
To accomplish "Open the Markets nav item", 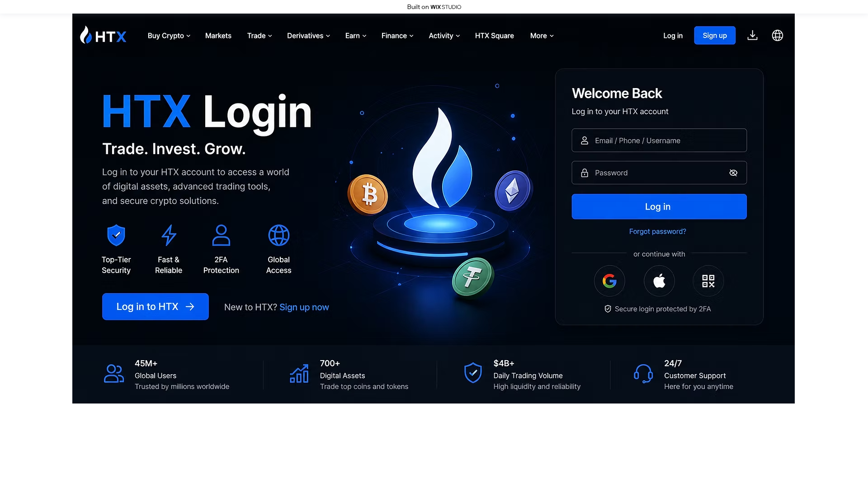I will click(218, 36).
